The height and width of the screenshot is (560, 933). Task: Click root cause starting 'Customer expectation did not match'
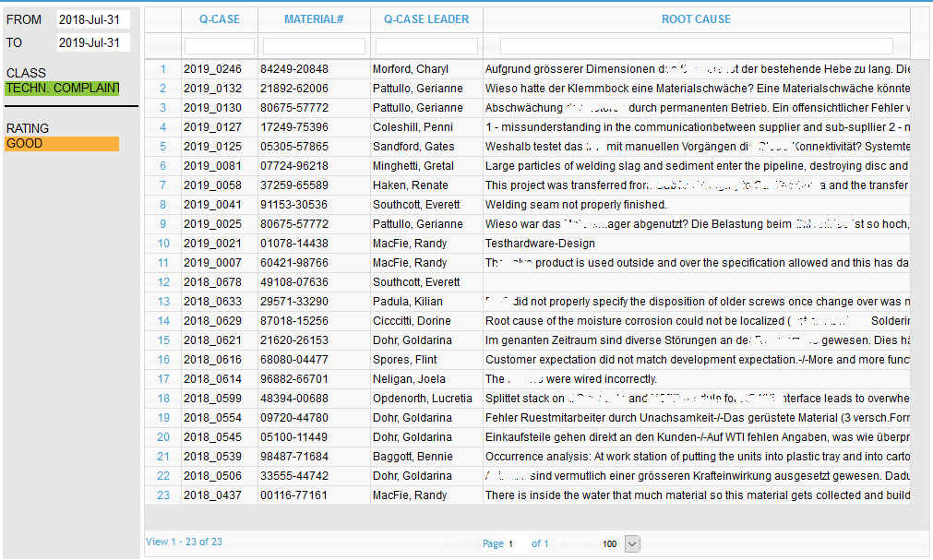[x=696, y=360]
